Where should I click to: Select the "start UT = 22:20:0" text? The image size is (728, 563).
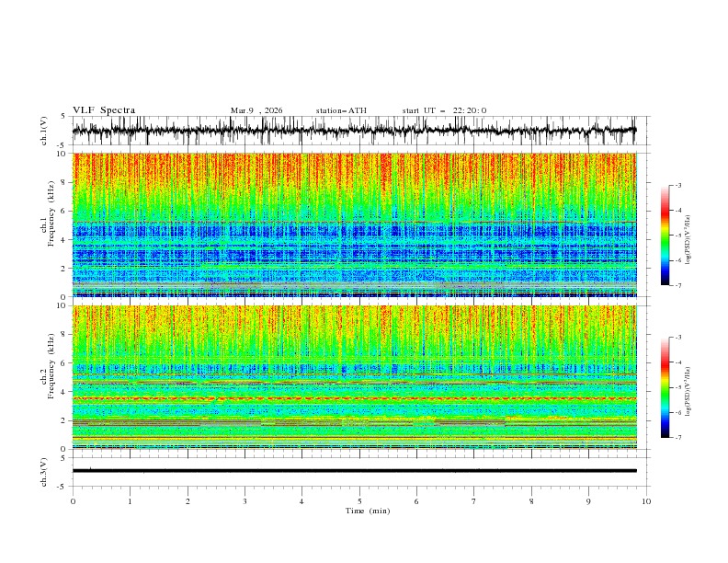pos(444,110)
